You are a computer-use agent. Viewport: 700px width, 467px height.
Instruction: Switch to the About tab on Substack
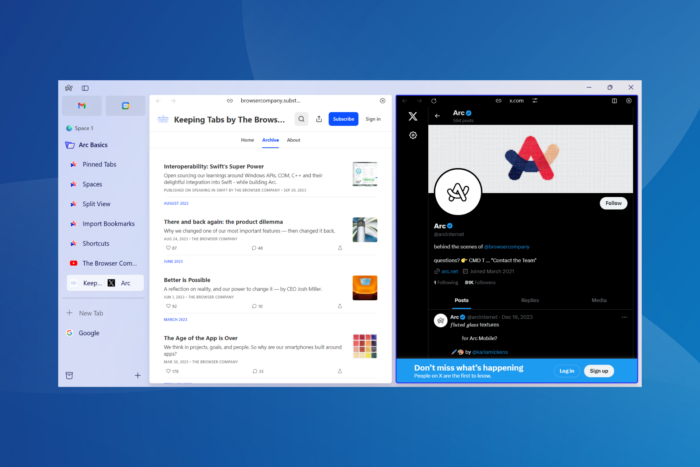pyautogui.click(x=293, y=140)
